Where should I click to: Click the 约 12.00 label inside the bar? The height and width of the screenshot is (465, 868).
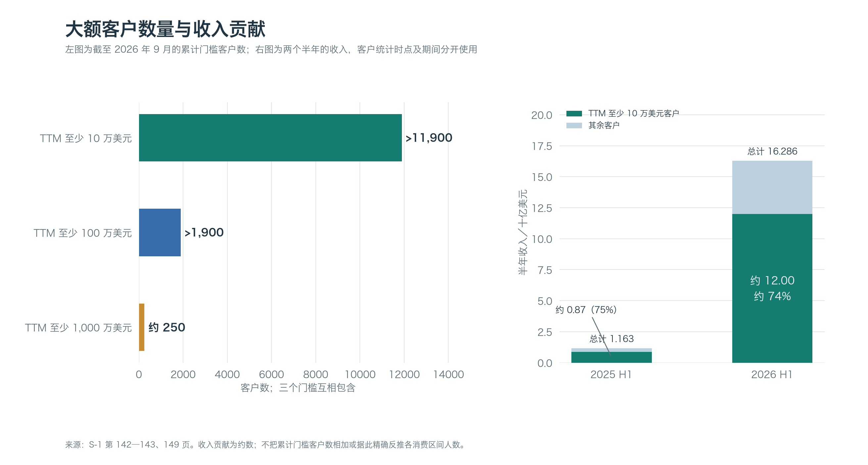[772, 280]
